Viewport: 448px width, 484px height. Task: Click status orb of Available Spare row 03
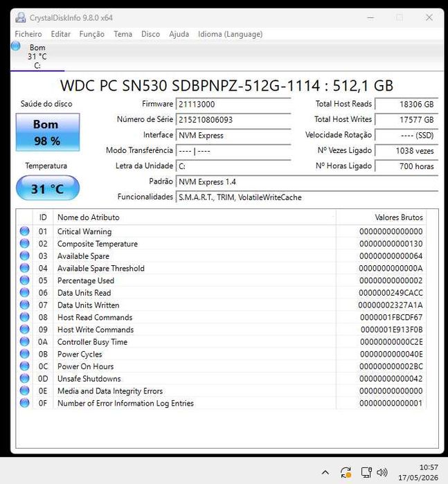coord(25,256)
